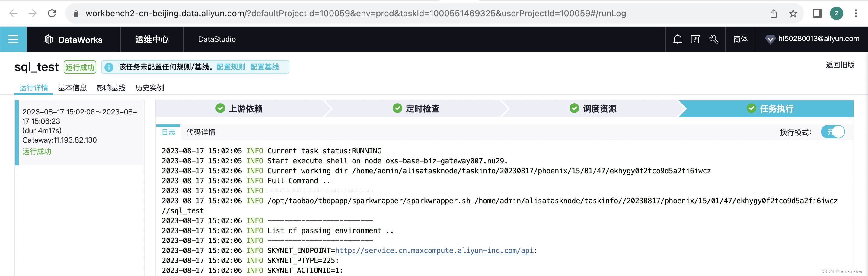The height and width of the screenshot is (276, 868).
Task: Switch to the 基本信息 tab
Action: point(72,88)
